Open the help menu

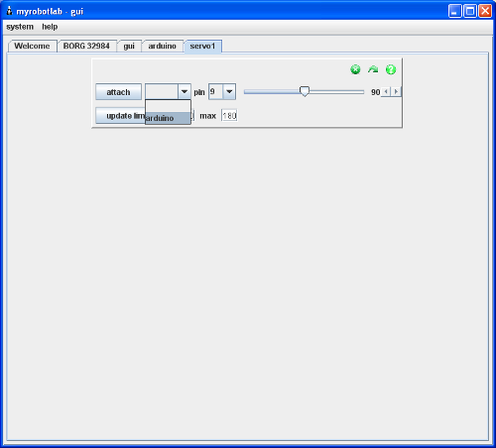tap(50, 27)
